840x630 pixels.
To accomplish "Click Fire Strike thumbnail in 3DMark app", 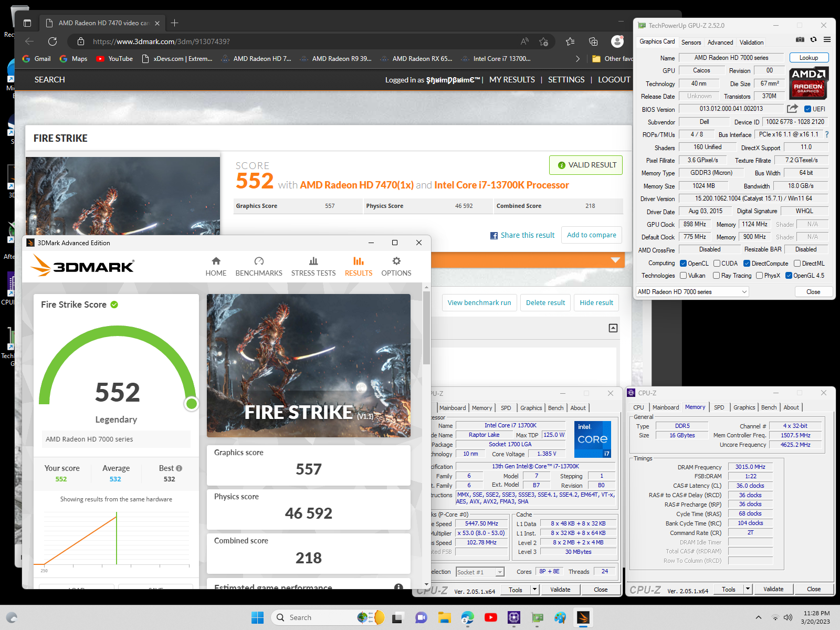I will tap(309, 365).
